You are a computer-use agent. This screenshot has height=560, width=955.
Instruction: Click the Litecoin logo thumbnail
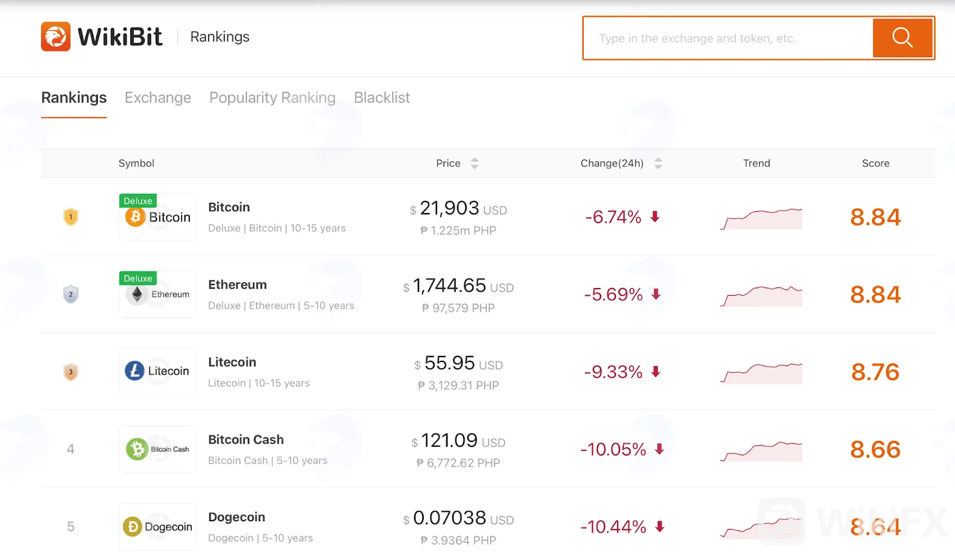pos(158,372)
